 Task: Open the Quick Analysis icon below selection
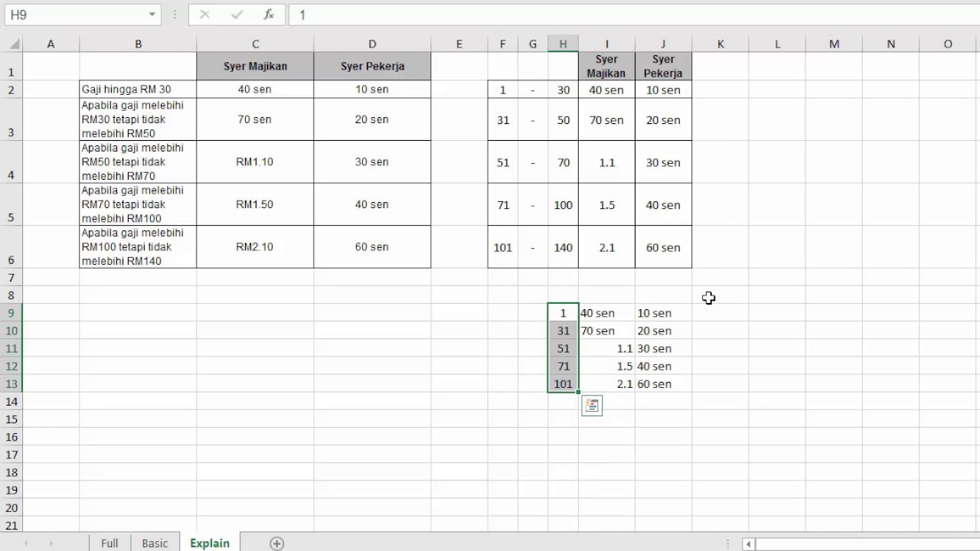[592, 406]
